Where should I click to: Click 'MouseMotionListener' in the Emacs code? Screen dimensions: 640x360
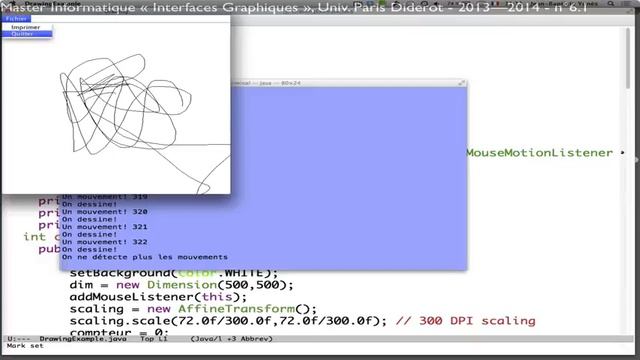click(539, 153)
